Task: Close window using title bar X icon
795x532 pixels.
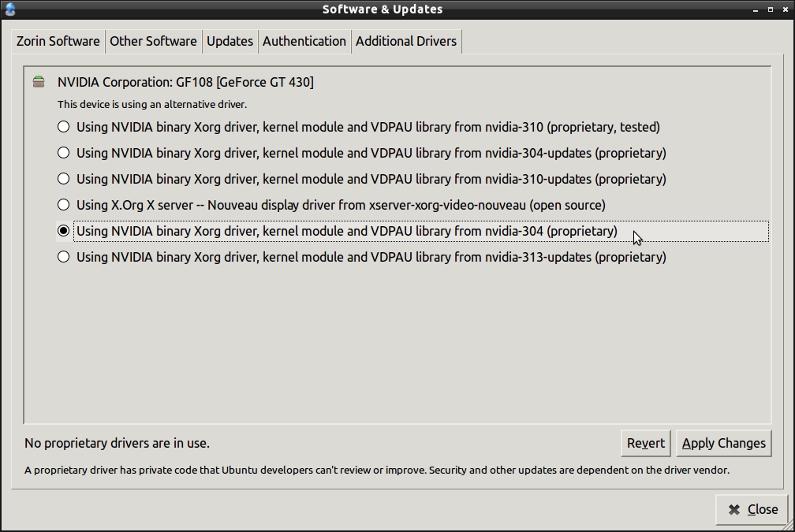Action: tap(785, 9)
